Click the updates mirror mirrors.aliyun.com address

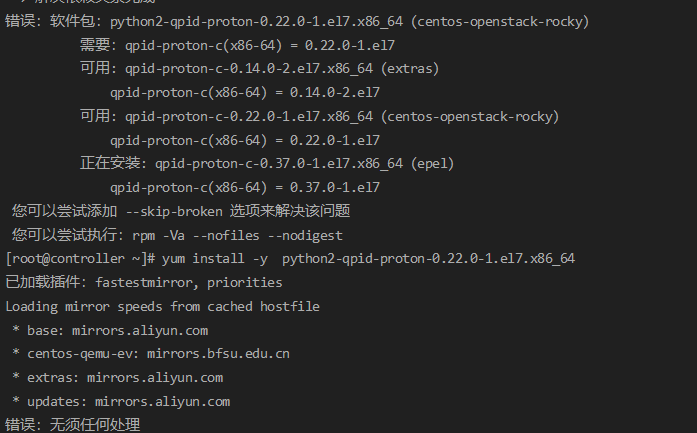(160, 401)
